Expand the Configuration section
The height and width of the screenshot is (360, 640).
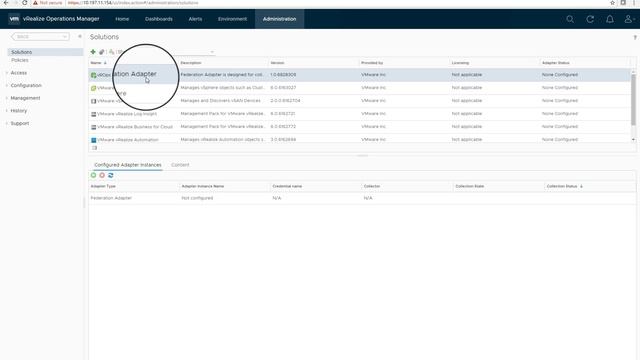[26, 85]
